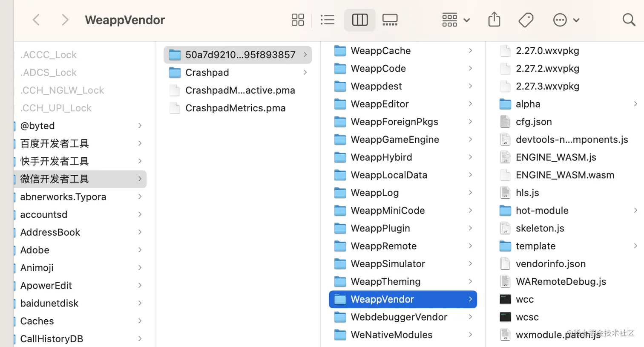The image size is (644, 347).
Task: Open the WeappHybird folder
Action: point(403,157)
